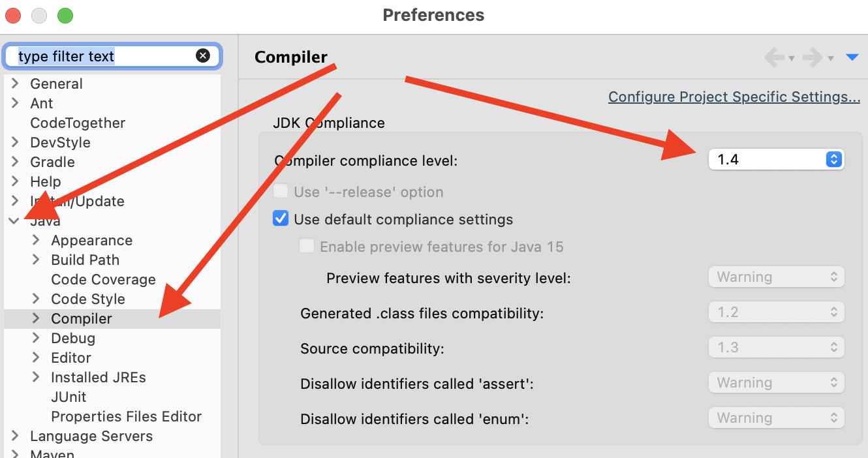Open the forward history dropdown arrow
The height and width of the screenshot is (458, 868).
pyautogui.click(x=831, y=59)
